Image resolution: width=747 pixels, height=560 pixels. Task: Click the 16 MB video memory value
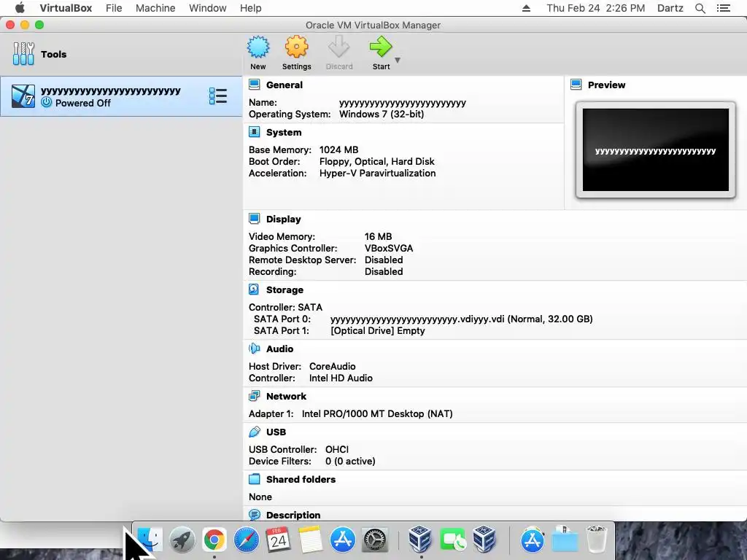pyautogui.click(x=379, y=237)
